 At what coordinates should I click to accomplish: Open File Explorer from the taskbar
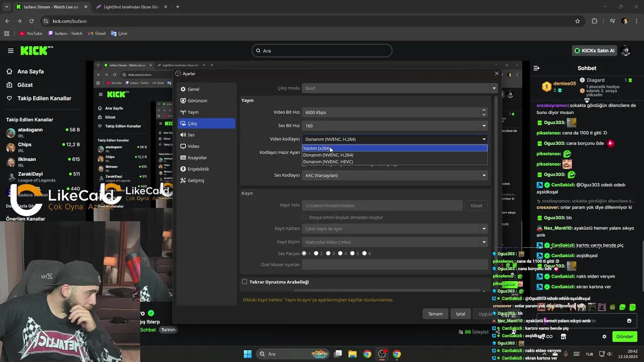click(x=353, y=354)
